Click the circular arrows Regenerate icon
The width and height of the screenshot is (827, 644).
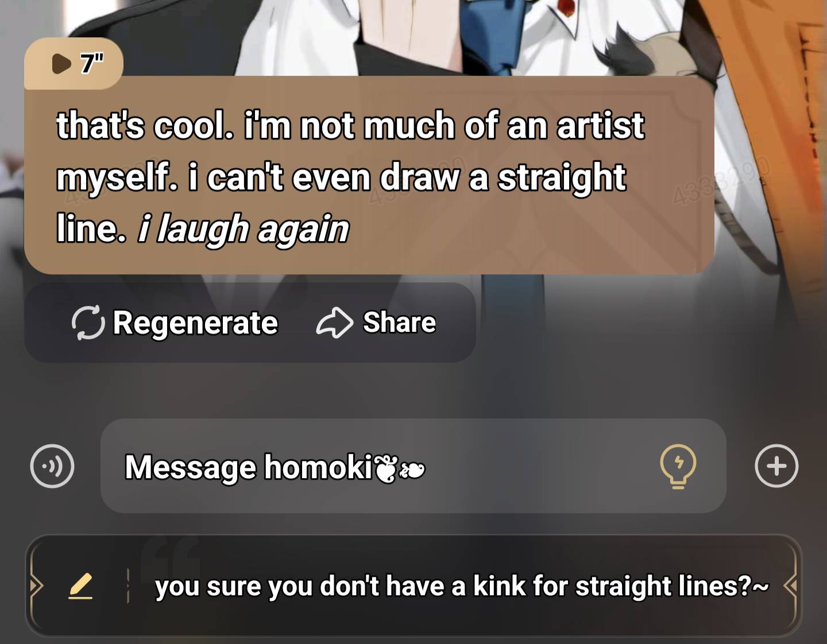point(88,323)
